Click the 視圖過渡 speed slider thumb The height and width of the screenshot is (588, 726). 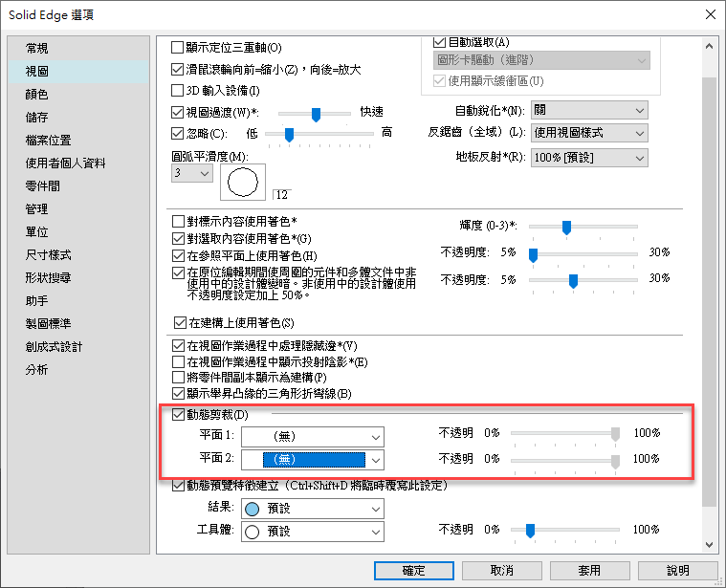tap(316, 115)
